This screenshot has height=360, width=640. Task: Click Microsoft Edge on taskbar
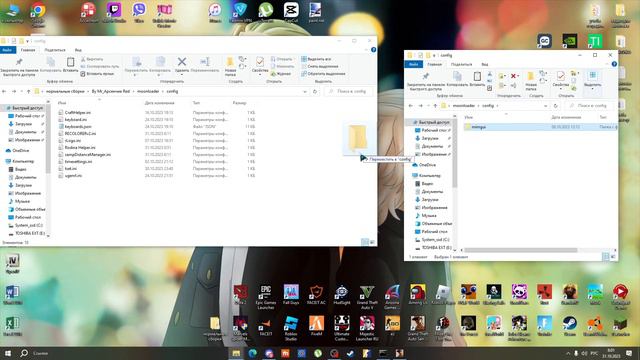252,353
